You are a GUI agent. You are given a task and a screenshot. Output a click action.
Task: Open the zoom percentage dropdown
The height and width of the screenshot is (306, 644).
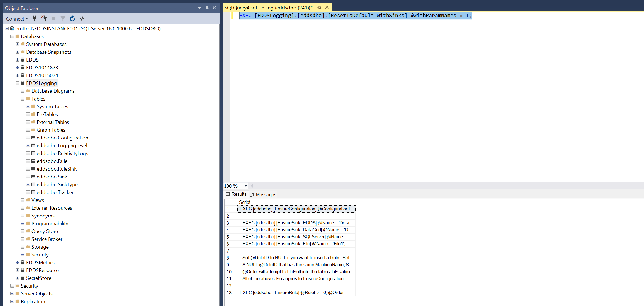click(x=246, y=186)
